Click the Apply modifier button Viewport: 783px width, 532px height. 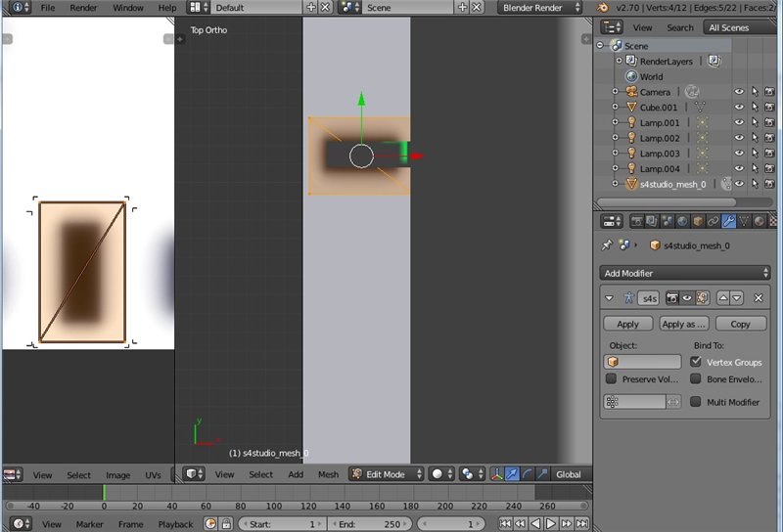[x=627, y=324]
